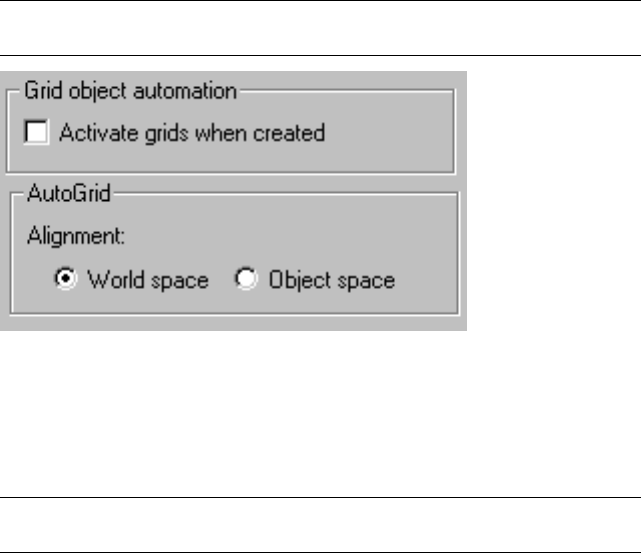Select the World space radio button
The image size is (641, 553).
(67, 280)
